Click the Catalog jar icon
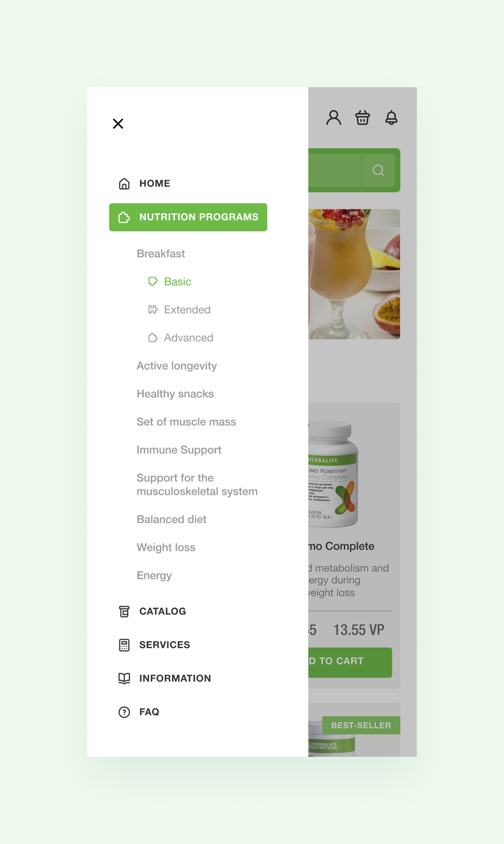The image size is (504, 844). [124, 612]
